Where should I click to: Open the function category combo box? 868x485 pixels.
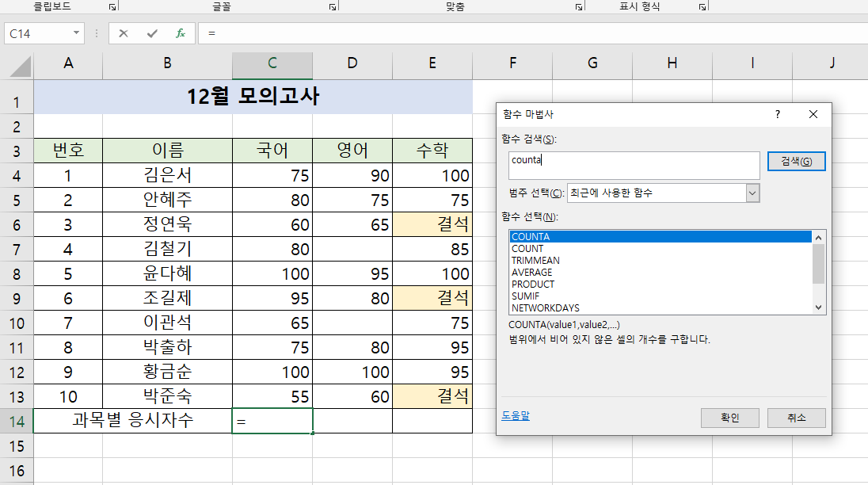(663, 193)
